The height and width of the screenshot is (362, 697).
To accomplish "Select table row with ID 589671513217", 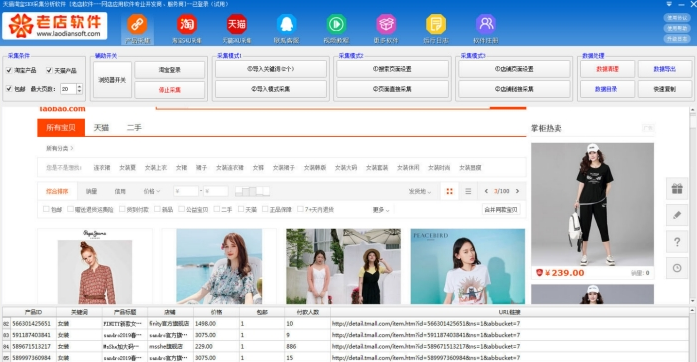I will (345, 346).
